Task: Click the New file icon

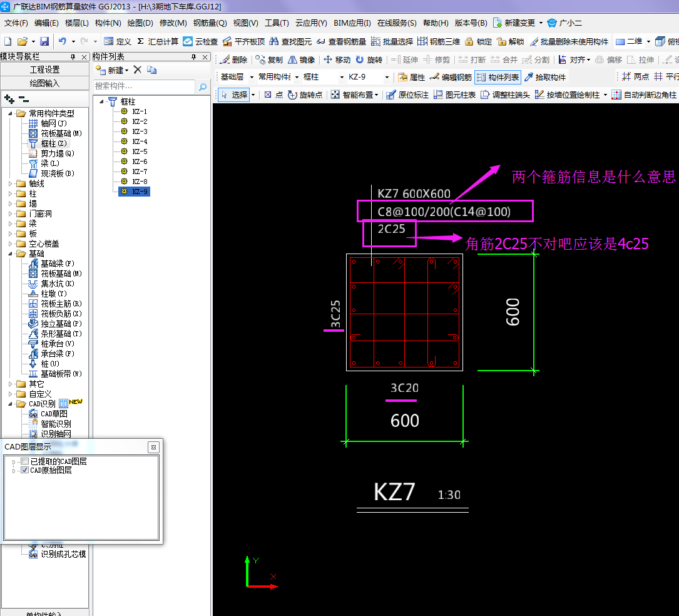Action: [8, 41]
